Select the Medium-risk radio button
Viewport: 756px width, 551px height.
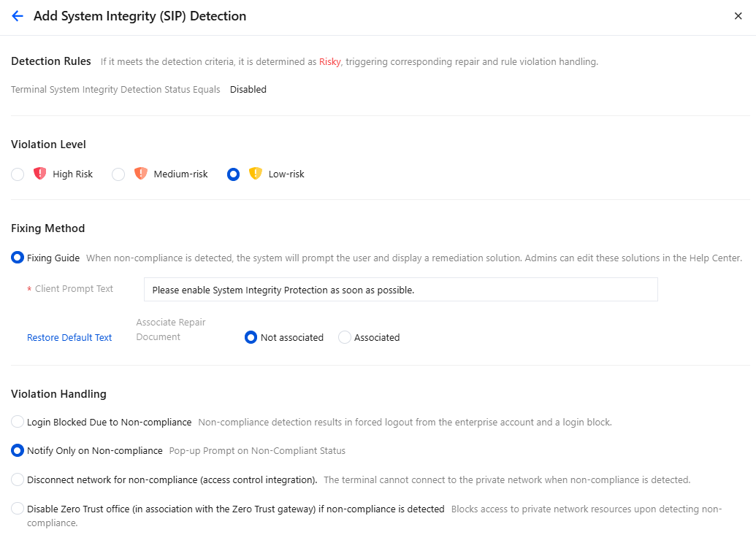click(x=118, y=174)
